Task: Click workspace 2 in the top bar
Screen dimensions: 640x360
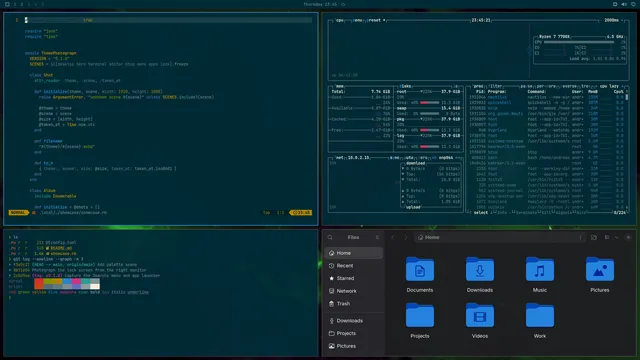Action: 22,4
